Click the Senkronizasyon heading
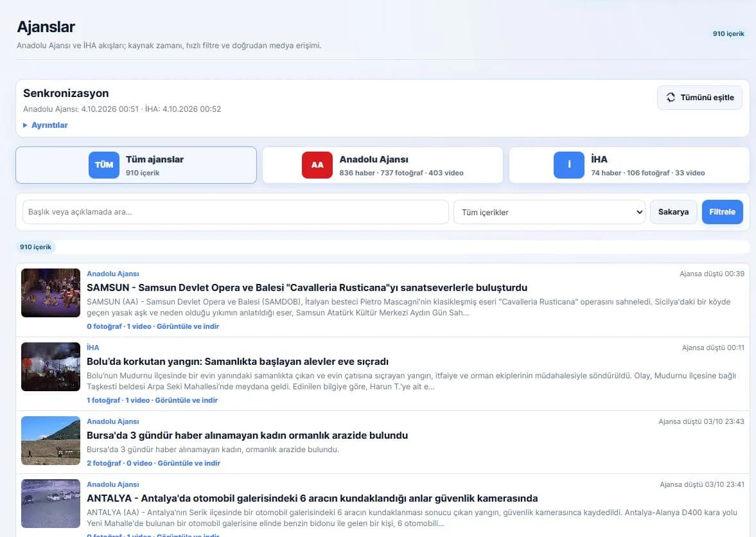This screenshot has height=537, width=756. 66,93
